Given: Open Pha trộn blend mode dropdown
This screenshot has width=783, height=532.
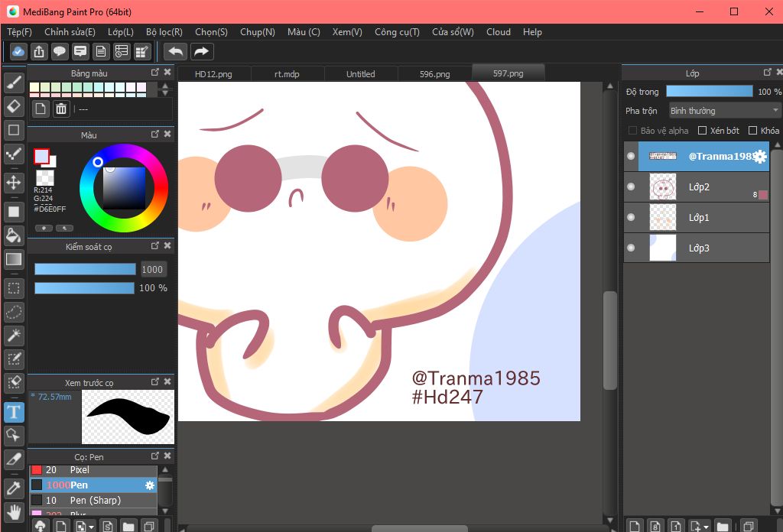Looking at the screenshot, I should point(725,110).
